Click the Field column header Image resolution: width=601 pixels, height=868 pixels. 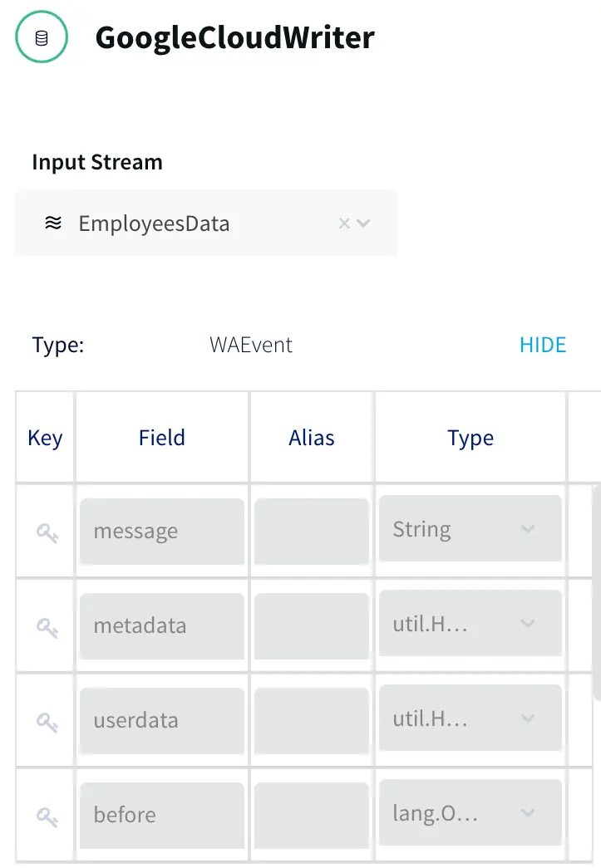pos(162,438)
